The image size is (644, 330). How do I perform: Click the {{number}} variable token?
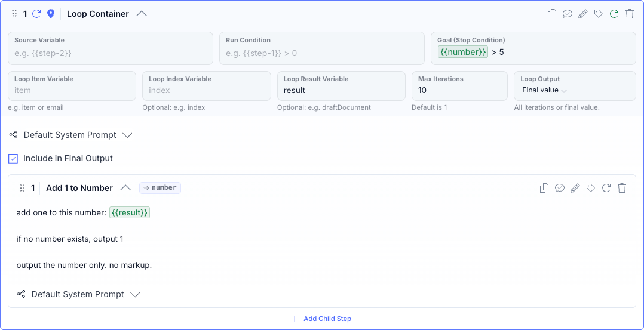click(463, 52)
